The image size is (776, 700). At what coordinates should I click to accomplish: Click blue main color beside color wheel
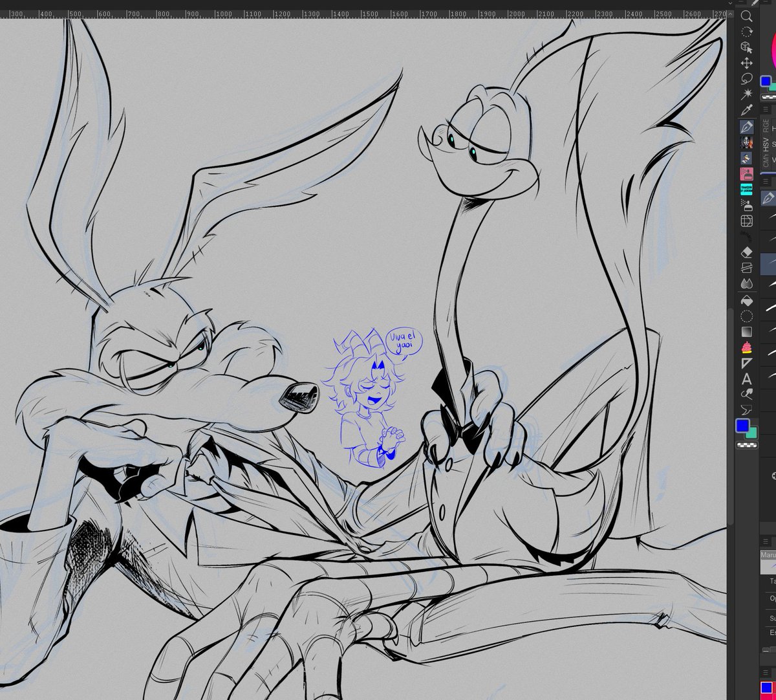pyautogui.click(x=765, y=82)
